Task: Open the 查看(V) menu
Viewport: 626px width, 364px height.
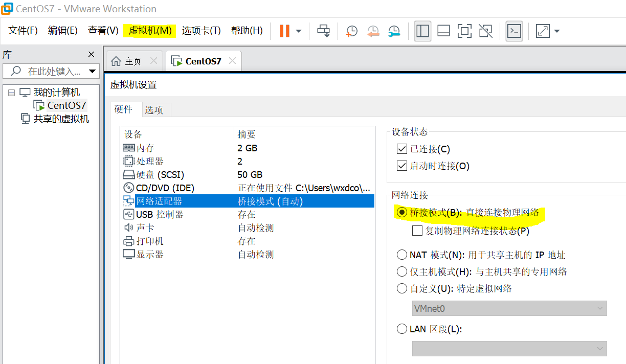Action: click(103, 31)
